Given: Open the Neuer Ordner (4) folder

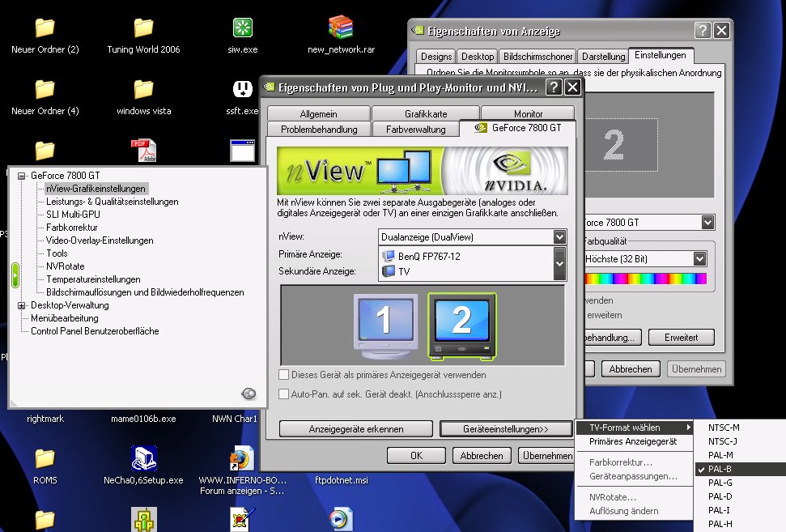Looking at the screenshot, I should tap(45, 89).
